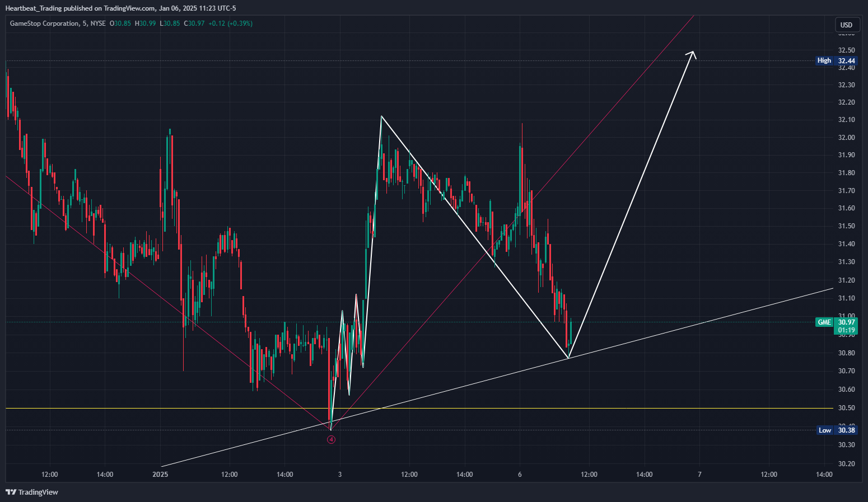The width and height of the screenshot is (868, 502).
Task: Click the 32.30 price scale label
Action: point(846,85)
